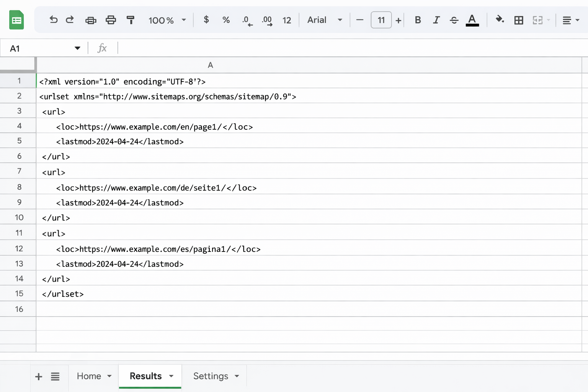Apply currency format with the dollar icon

pyautogui.click(x=206, y=20)
